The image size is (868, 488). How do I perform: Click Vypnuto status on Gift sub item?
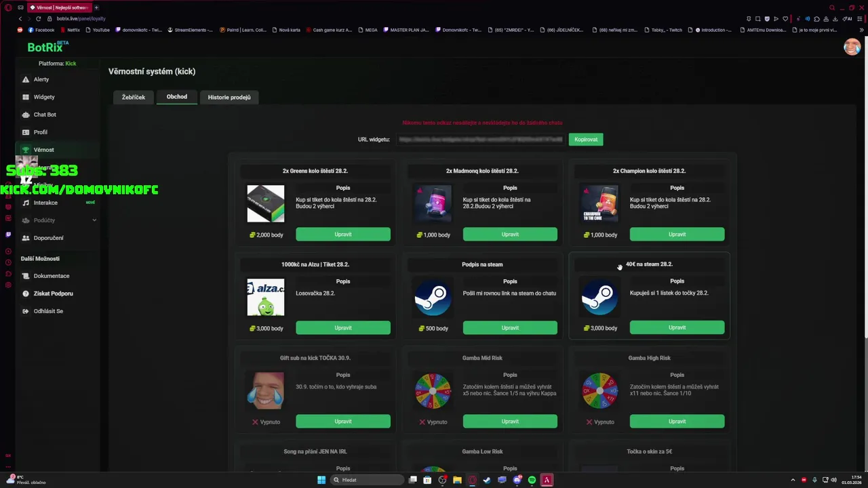[266, 422]
